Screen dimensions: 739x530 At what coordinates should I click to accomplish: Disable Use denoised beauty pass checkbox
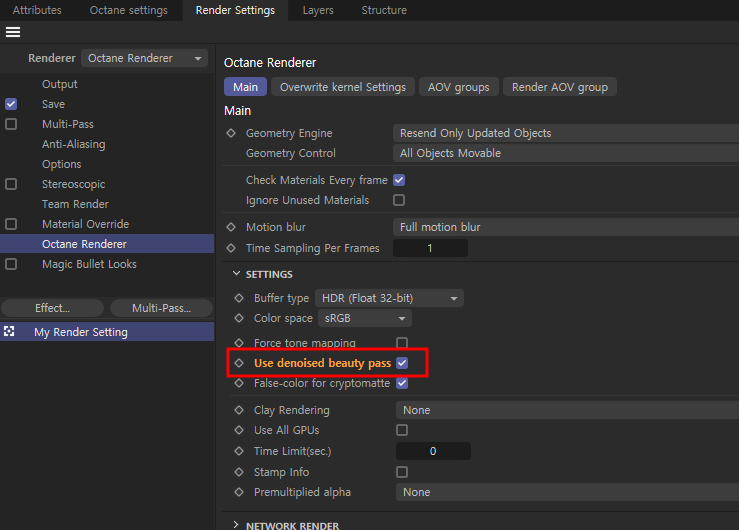coord(402,363)
